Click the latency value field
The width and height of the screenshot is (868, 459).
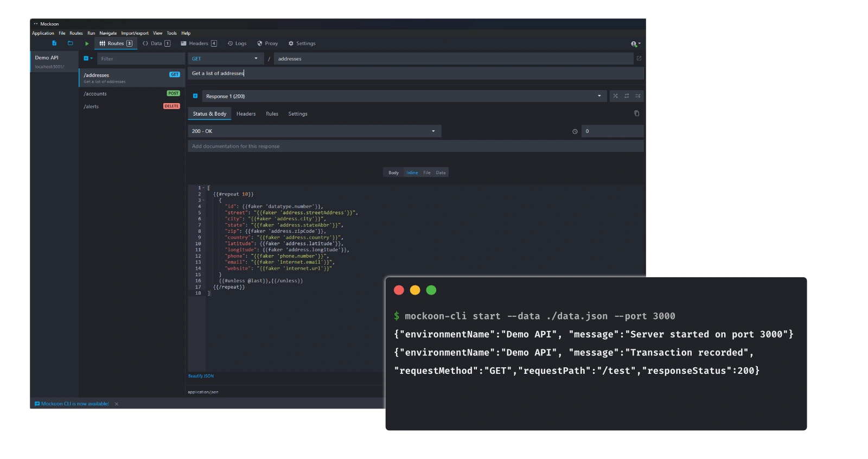[612, 131]
